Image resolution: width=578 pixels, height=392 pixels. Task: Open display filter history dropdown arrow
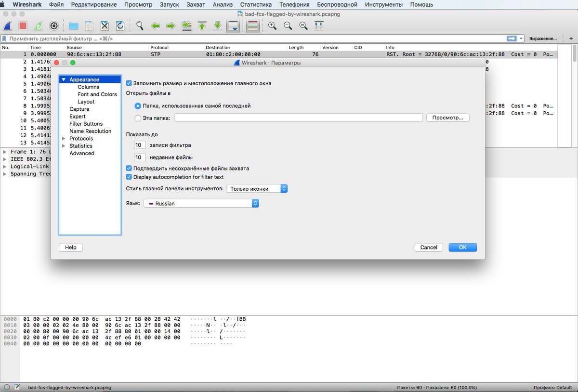[521, 38]
